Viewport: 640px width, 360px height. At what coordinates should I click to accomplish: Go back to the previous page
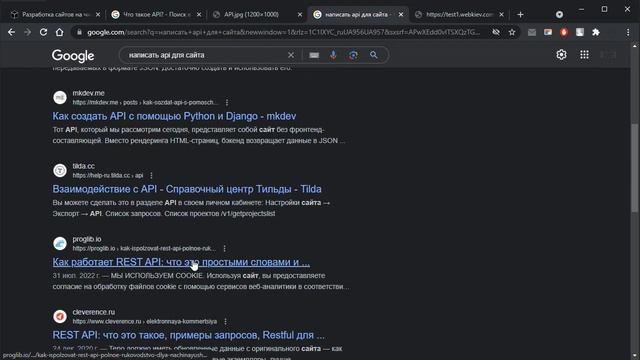11,32
